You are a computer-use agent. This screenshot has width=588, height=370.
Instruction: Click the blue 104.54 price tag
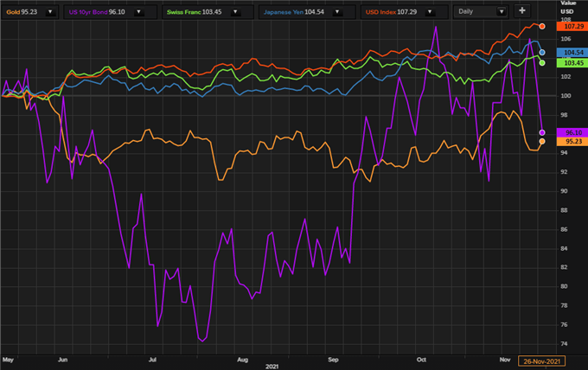point(573,52)
